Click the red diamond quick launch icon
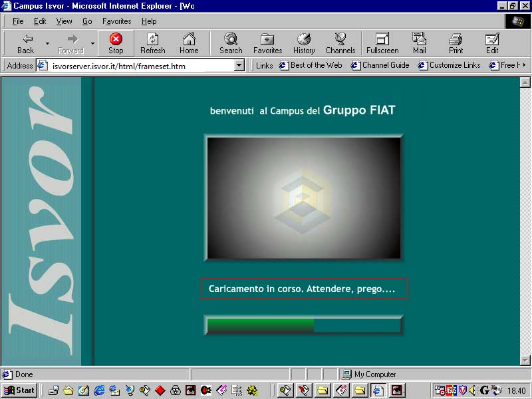Screen dimensions: 532x399 click(160, 390)
